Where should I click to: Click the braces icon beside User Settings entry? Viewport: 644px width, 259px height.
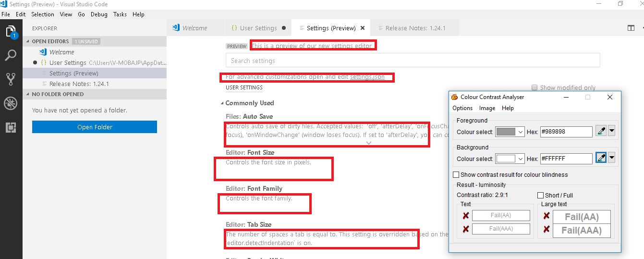coord(43,62)
